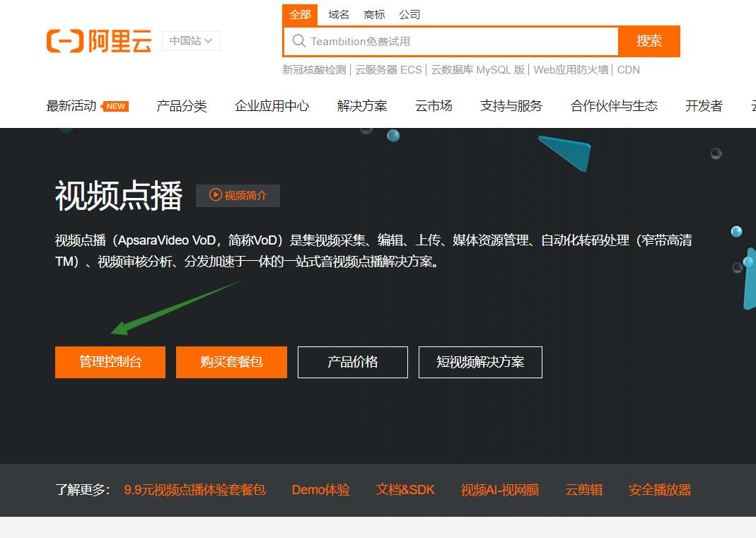Screen dimensions: 756x538
Task: Open the 云市场 menu
Action: click(x=434, y=106)
